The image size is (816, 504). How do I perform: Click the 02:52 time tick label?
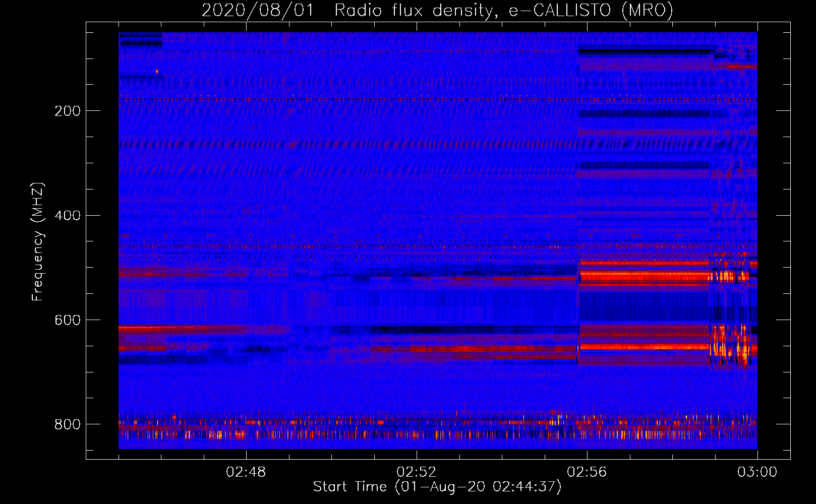(417, 472)
